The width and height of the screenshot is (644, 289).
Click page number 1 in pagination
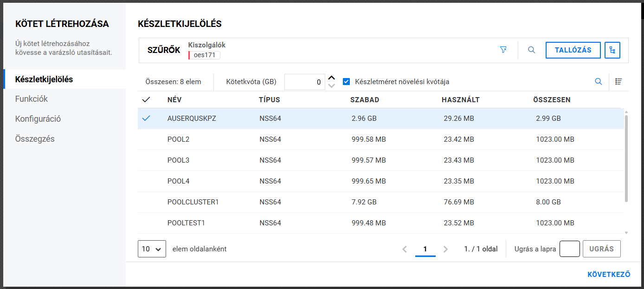(x=425, y=249)
